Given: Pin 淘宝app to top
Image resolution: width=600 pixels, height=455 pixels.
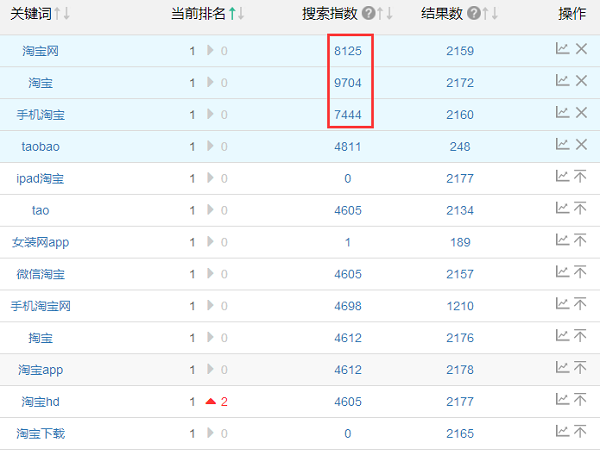Looking at the screenshot, I should (x=580, y=368).
